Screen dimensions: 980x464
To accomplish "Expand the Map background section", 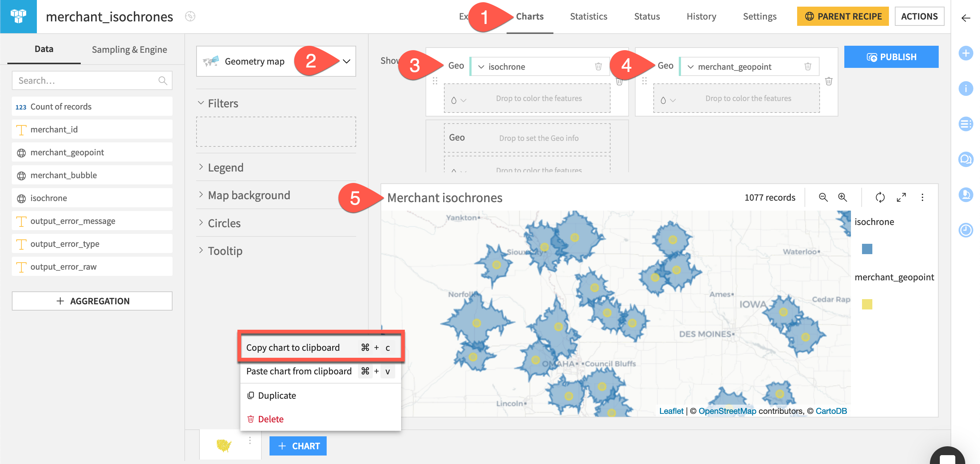I will 249,195.
